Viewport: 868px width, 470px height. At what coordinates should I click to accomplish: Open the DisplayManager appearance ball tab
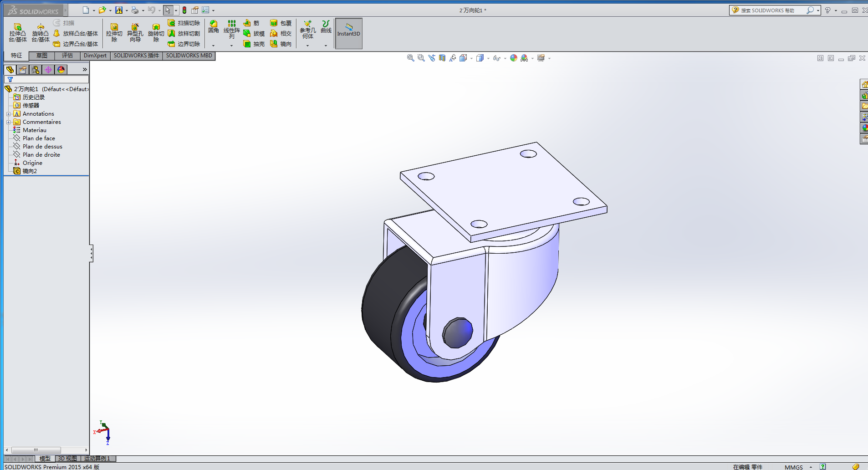(61, 69)
